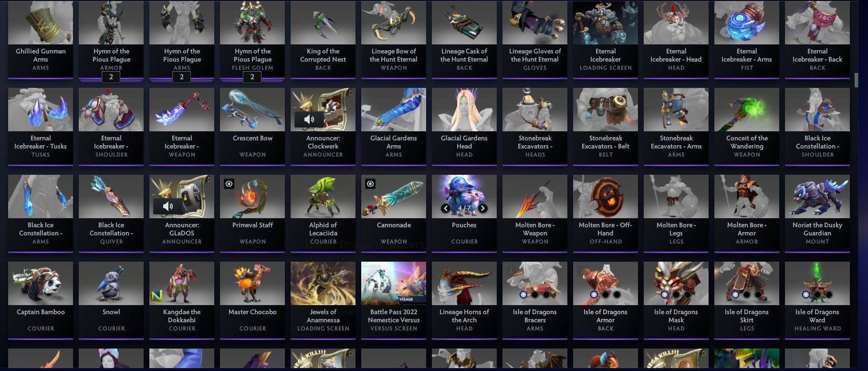Select Conceit of the Wandering weapon
The height and width of the screenshot is (371, 868).
click(x=747, y=126)
